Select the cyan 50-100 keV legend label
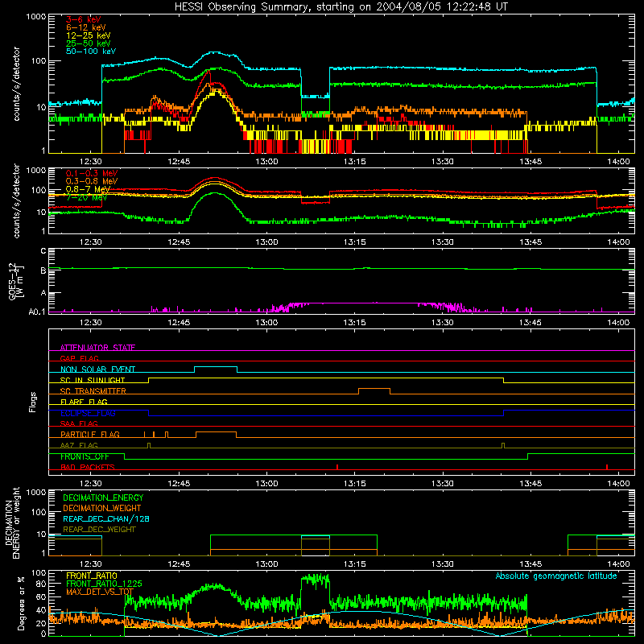This screenshot has width=644, height=644. 90,52
